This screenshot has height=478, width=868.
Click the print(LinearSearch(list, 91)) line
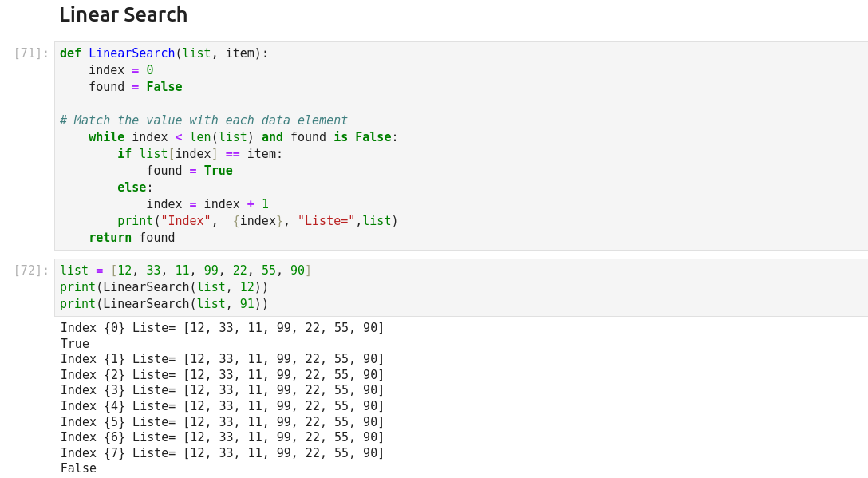[x=164, y=304]
